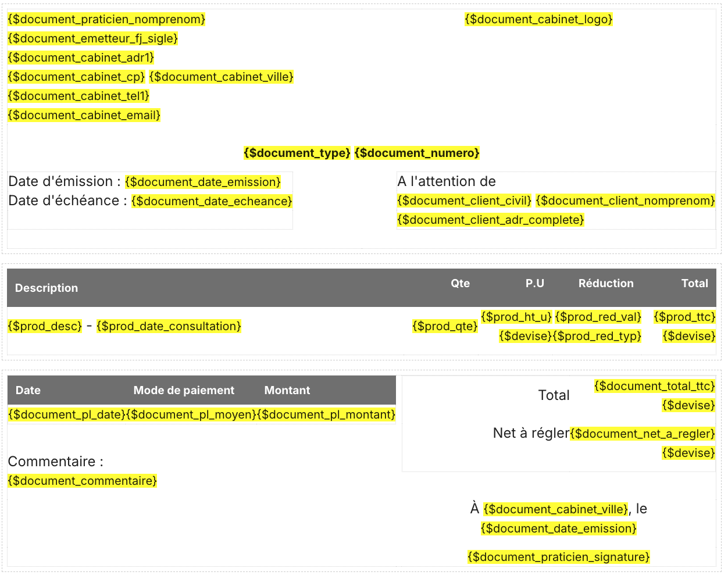The height and width of the screenshot is (579, 728).
Task: Select the {$document_cabinet_tel1} variable
Action: coord(78,96)
